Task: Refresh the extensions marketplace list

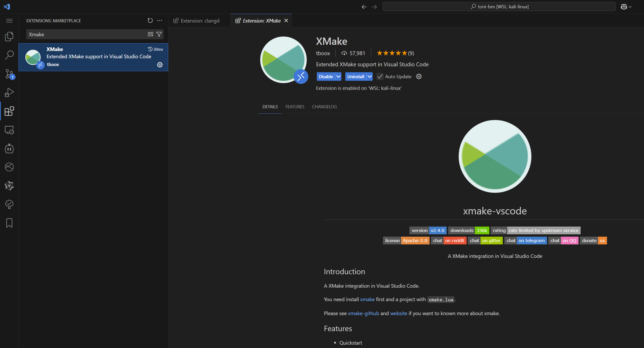Action: pyautogui.click(x=150, y=20)
